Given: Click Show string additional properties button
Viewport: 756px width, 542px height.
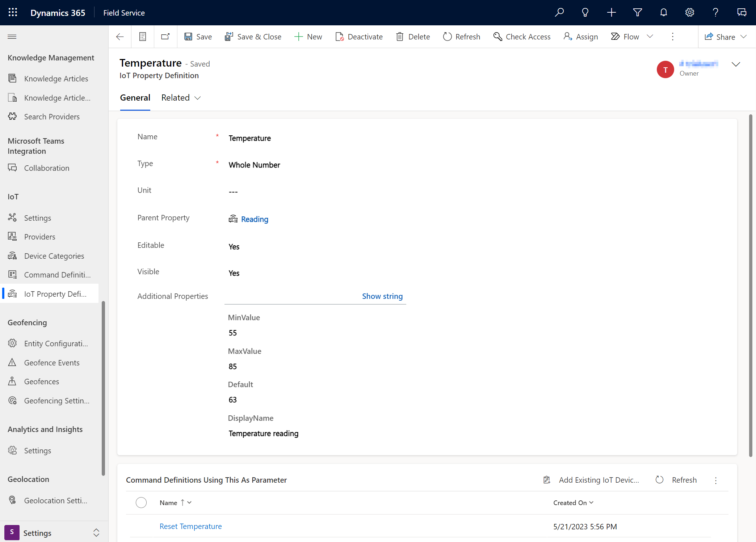Looking at the screenshot, I should (382, 296).
